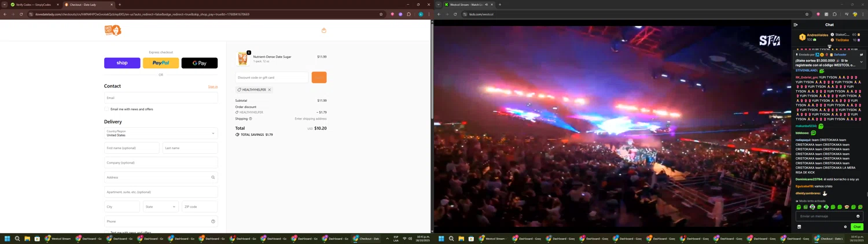
Task: Open the ESP LAA language indicator
Action: (396, 238)
